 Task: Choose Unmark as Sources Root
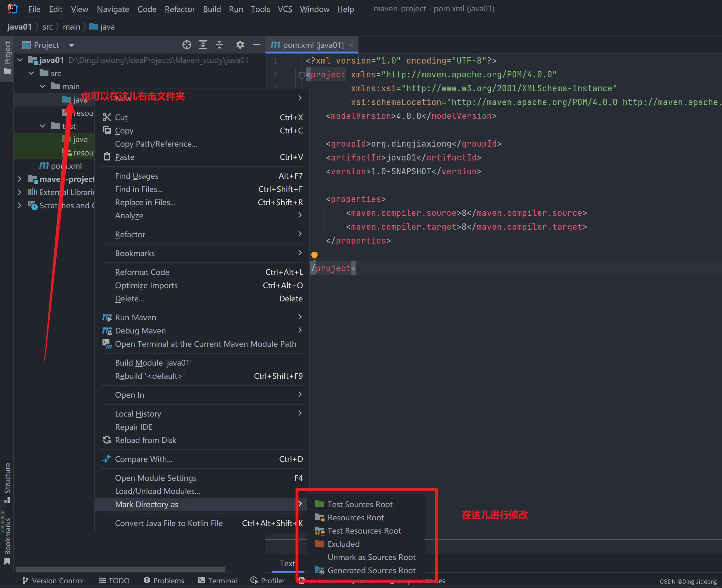[x=371, y=557]
